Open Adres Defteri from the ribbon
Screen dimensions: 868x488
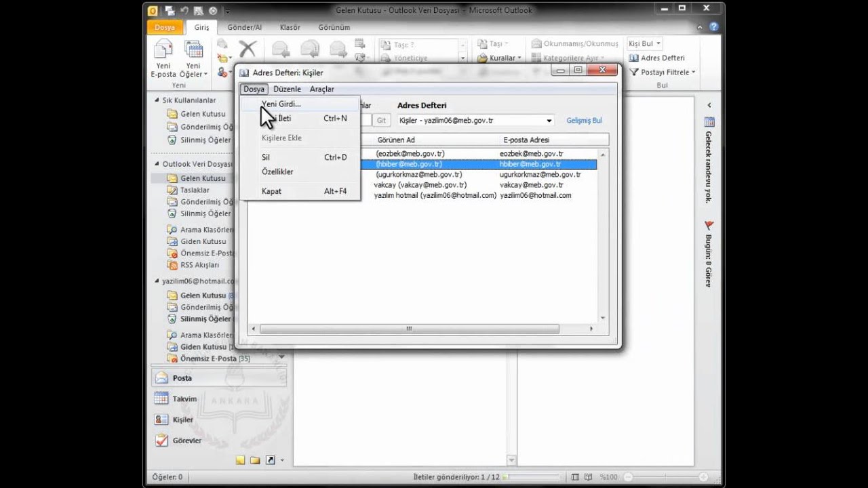click(657, 58)
